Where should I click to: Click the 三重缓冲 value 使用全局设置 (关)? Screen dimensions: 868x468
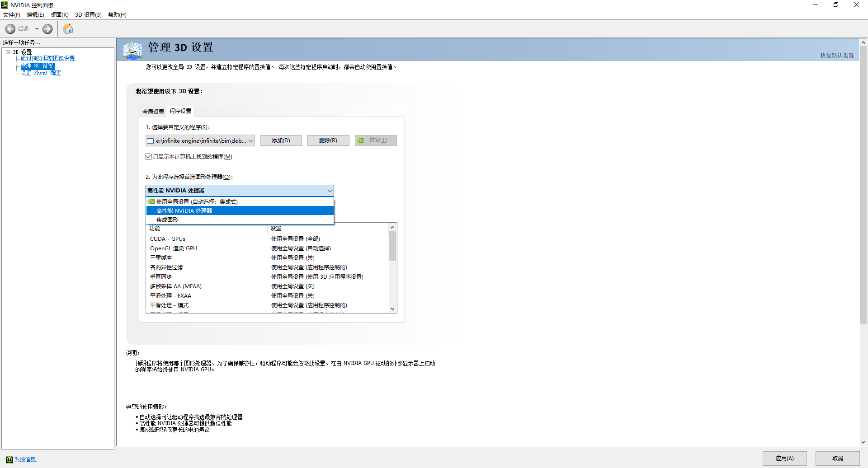pyautogui.click(x=293, y=258)
